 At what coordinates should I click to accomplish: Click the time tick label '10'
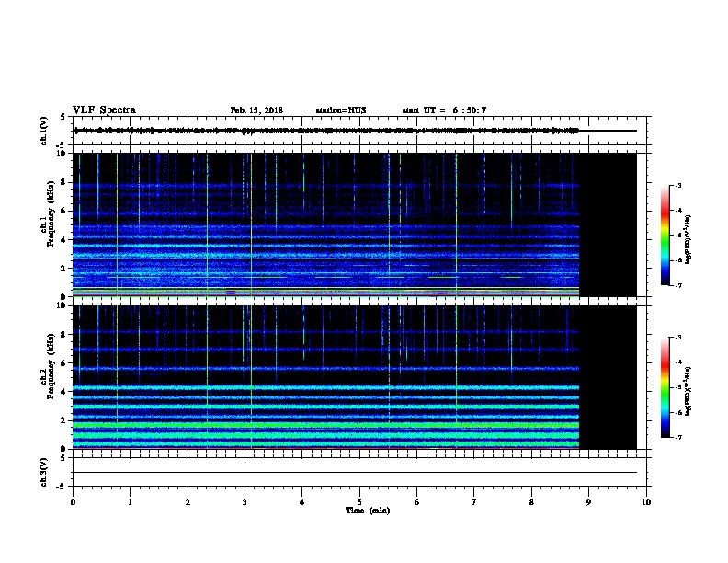[x=646, y=502]
